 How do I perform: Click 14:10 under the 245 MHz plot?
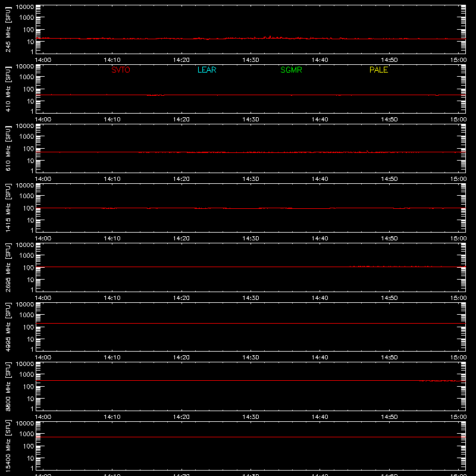coord(112,60)
